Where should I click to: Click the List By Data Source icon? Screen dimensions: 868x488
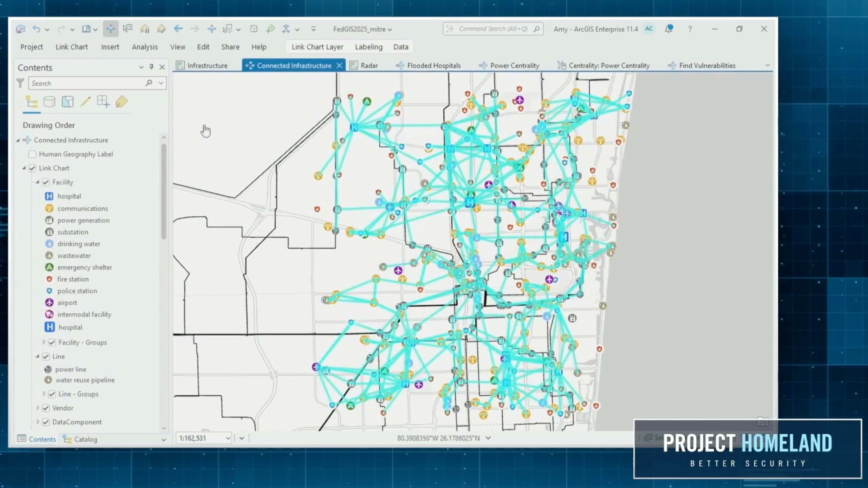pos(49,102)
